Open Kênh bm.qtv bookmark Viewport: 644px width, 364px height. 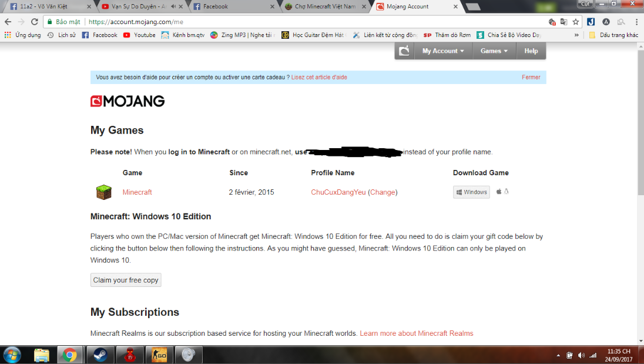[x=183, y=35]
